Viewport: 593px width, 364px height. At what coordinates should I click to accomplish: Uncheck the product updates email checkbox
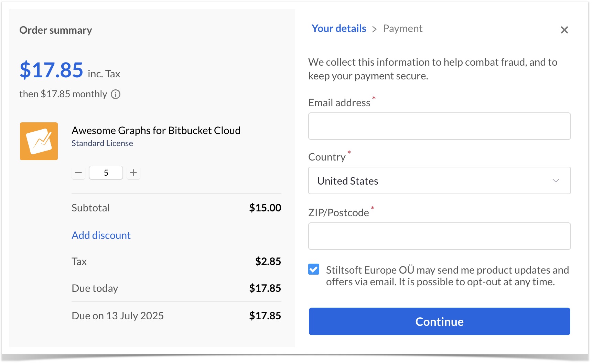click(x=314, y=269)
